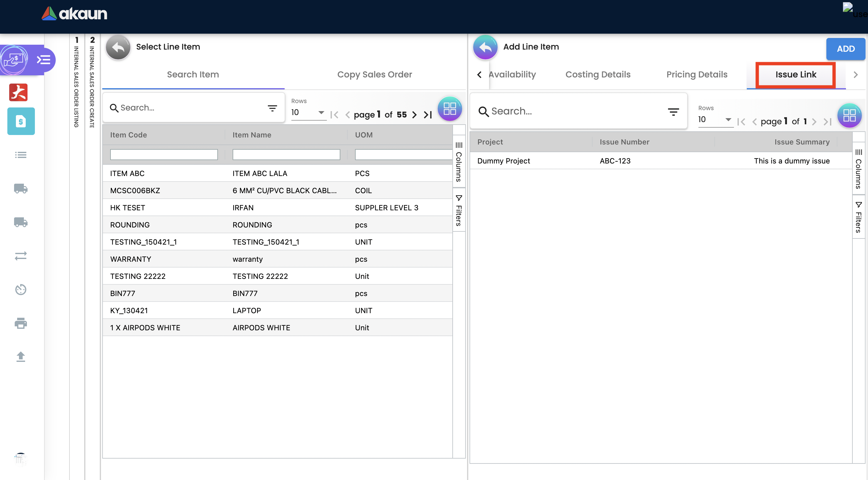Click the back arrow beside Add Line Item

(x=485, y=47)
